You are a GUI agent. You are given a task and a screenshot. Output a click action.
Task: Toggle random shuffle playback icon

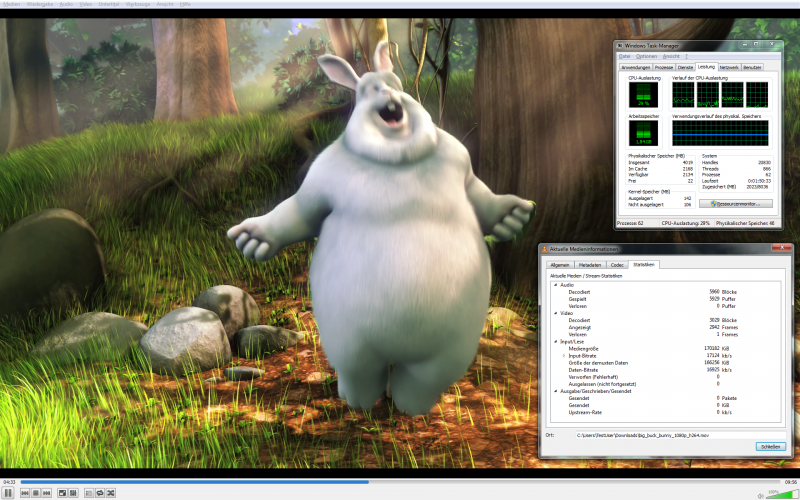pyautogui.click(x=110, y=493)
